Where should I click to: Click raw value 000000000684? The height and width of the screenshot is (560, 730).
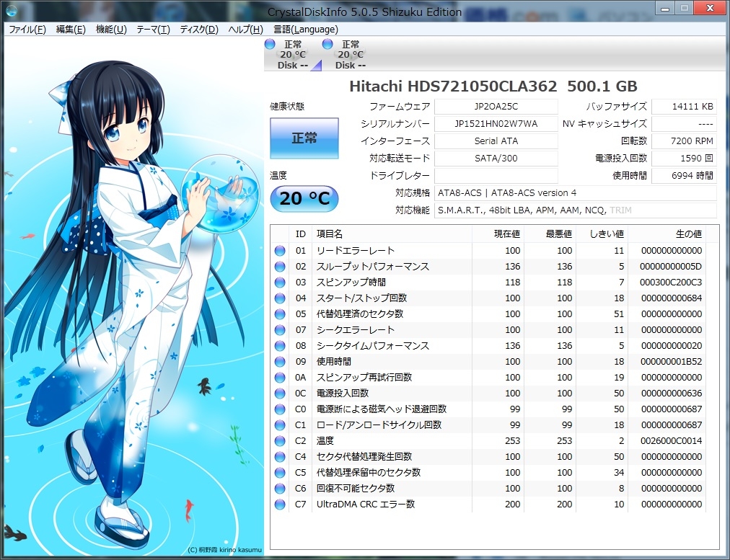(x=670, y=298)
